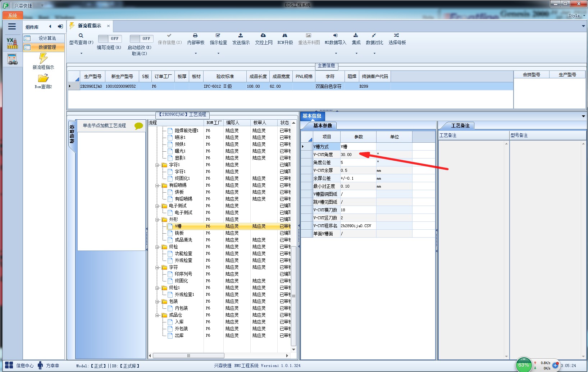Click the process tree vertical scrollbar down arrow
The height and width of the screenshot is (372, 588).
(x=293, y=349)
